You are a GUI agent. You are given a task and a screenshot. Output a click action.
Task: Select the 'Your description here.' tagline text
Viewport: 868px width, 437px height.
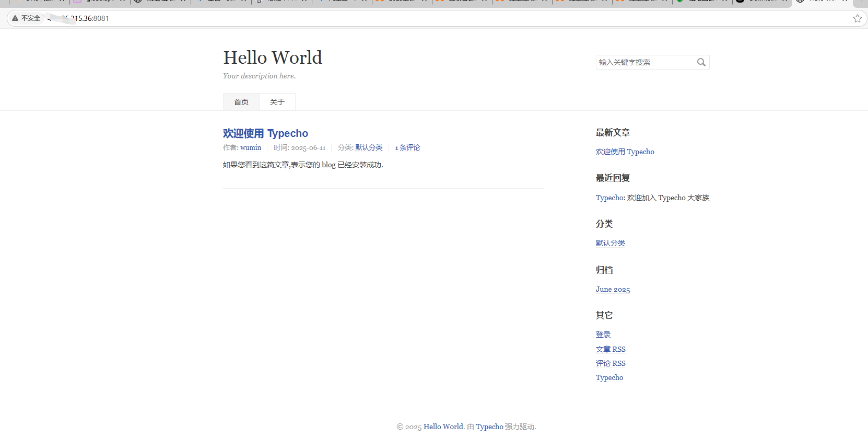259,76
